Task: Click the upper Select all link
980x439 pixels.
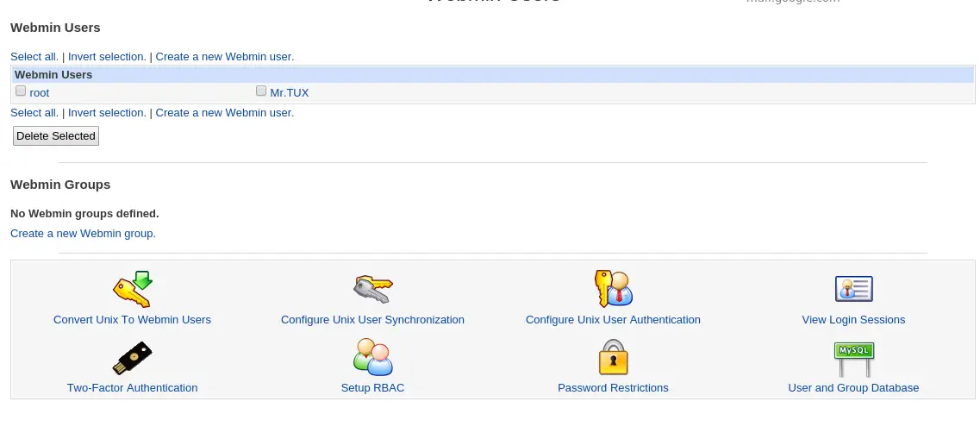Action: tap(34, 56)
